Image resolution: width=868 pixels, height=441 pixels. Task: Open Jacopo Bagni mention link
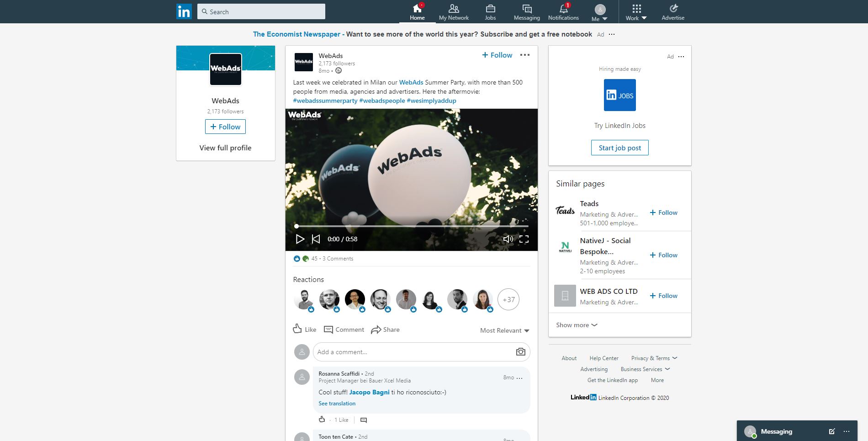pyautogui.click(x=369, y=392)
